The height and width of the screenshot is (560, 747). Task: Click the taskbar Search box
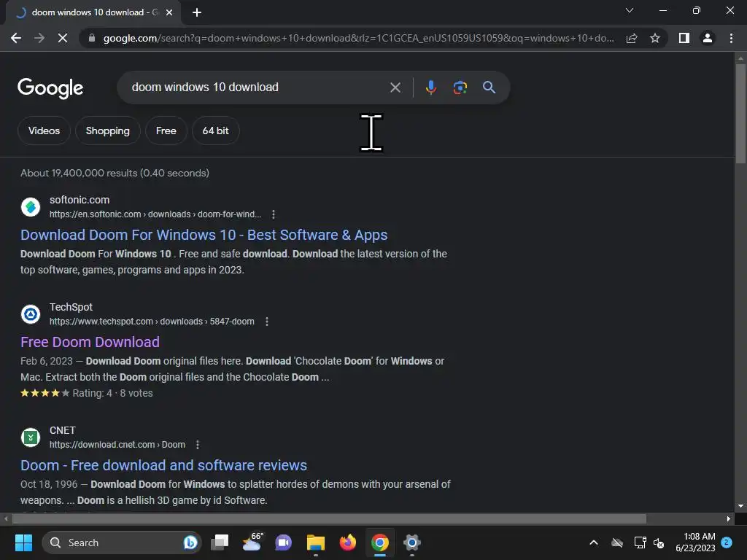click(122, 542)
